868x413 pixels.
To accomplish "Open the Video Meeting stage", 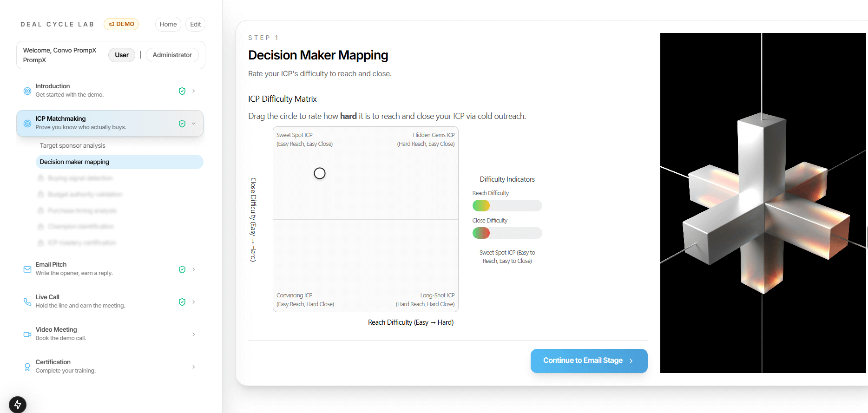I will pos(110,334).
